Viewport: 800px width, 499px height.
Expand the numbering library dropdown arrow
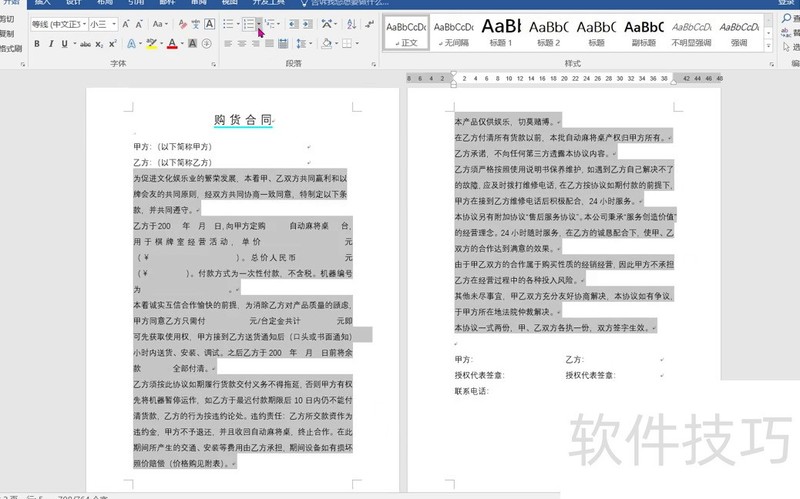259,24
